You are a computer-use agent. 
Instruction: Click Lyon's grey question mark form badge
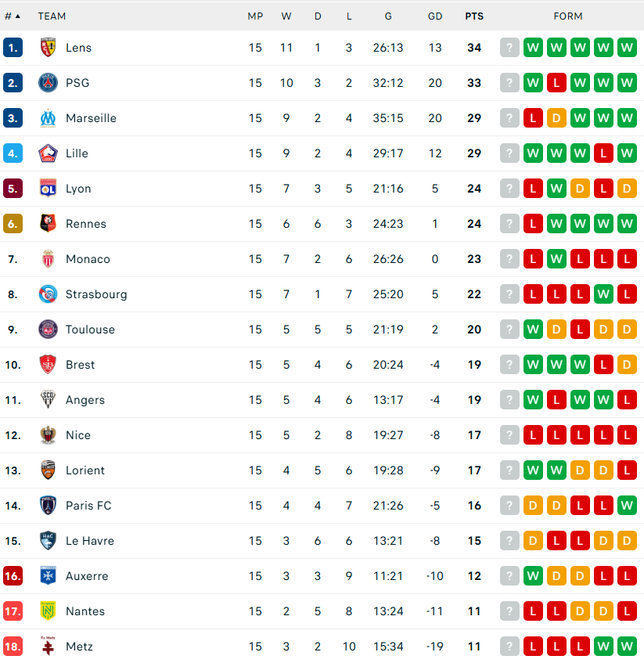point(509,189)
